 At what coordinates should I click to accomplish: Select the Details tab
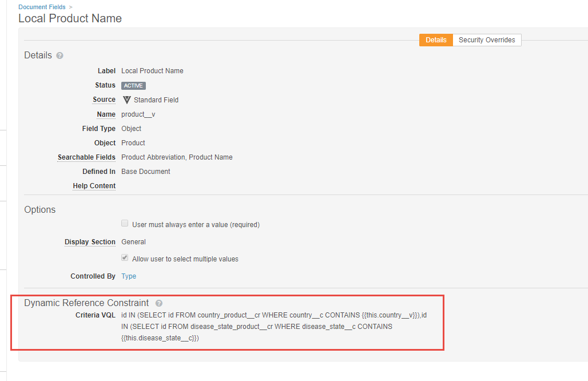coord(436,40)
